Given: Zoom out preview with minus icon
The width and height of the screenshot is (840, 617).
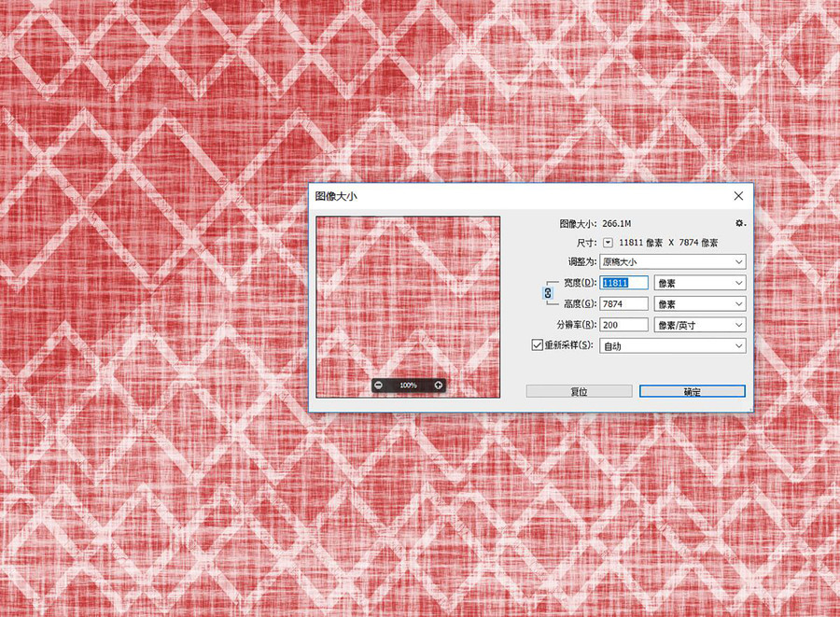Looking at the screenshot, I should point(378,386).
